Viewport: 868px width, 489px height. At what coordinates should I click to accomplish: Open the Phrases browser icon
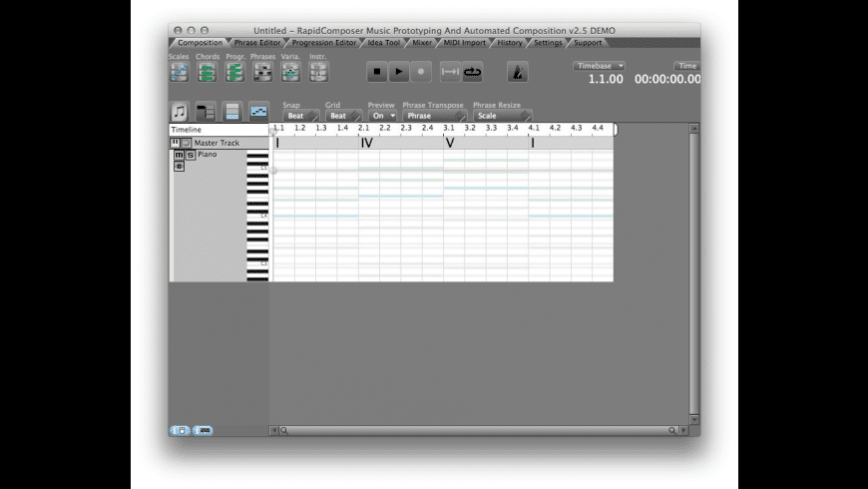pos(263,72)
